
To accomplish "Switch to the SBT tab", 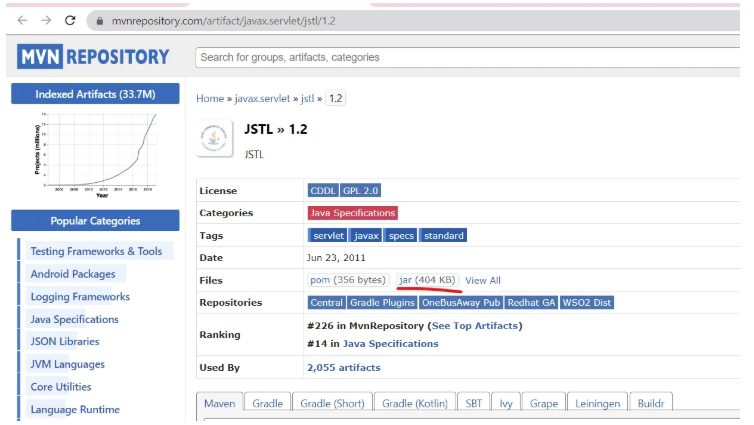I will tap(474, 403).
